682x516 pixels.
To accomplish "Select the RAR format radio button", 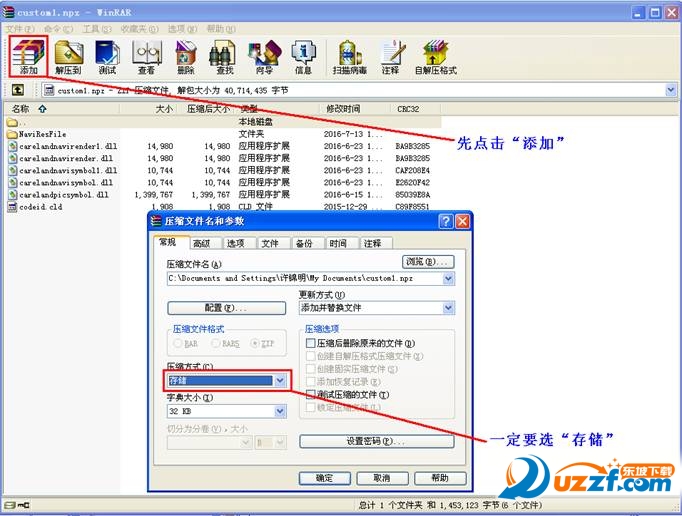I will coord(177,343).
